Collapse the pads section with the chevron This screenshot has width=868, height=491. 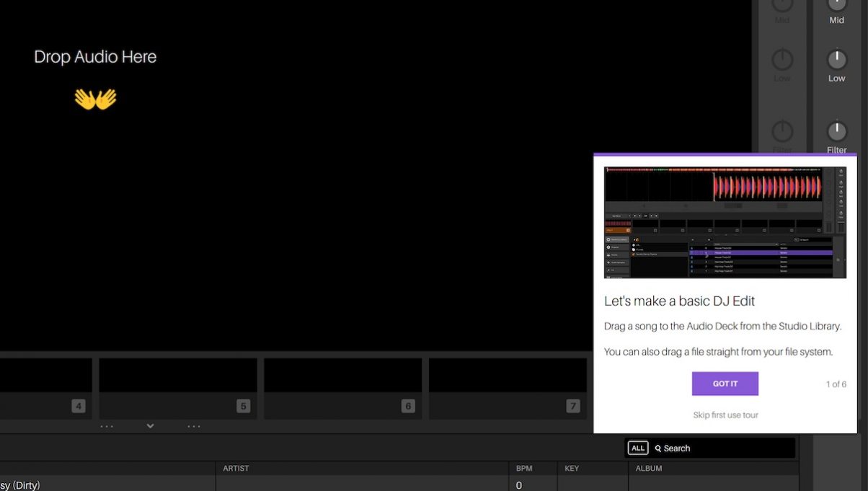[x=150, y=426]
